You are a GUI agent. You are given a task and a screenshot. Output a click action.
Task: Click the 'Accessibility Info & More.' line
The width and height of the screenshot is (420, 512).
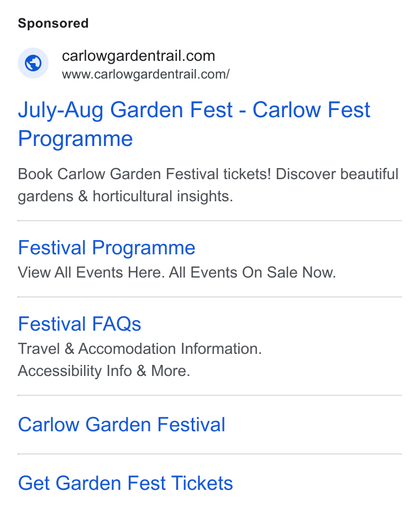104,371
